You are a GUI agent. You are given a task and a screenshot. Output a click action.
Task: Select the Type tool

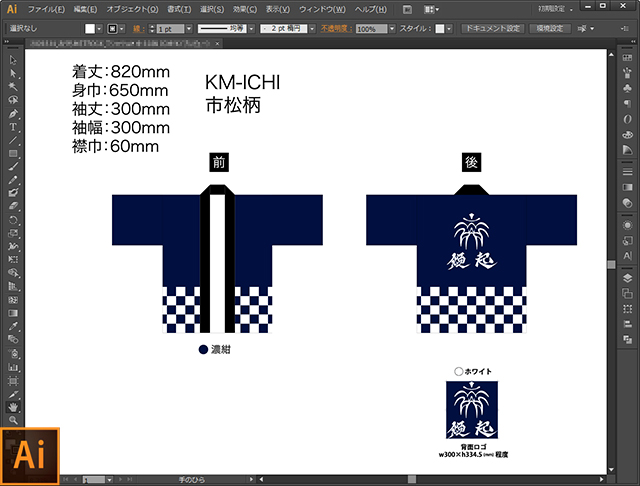click(13, 127)
